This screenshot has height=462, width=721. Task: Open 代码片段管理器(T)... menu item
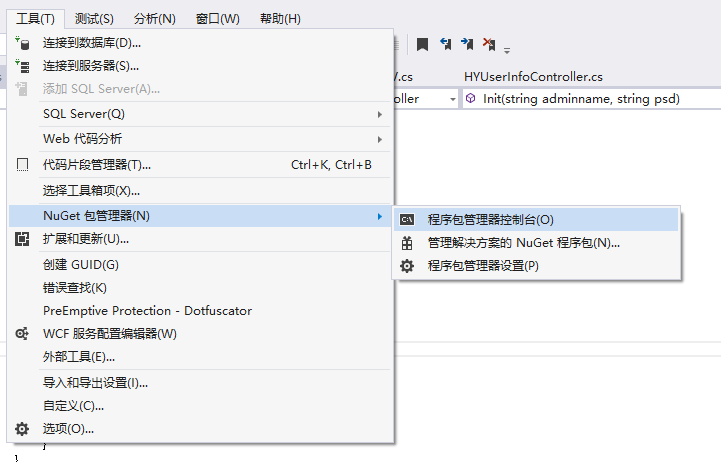click(x=200, y=165)
